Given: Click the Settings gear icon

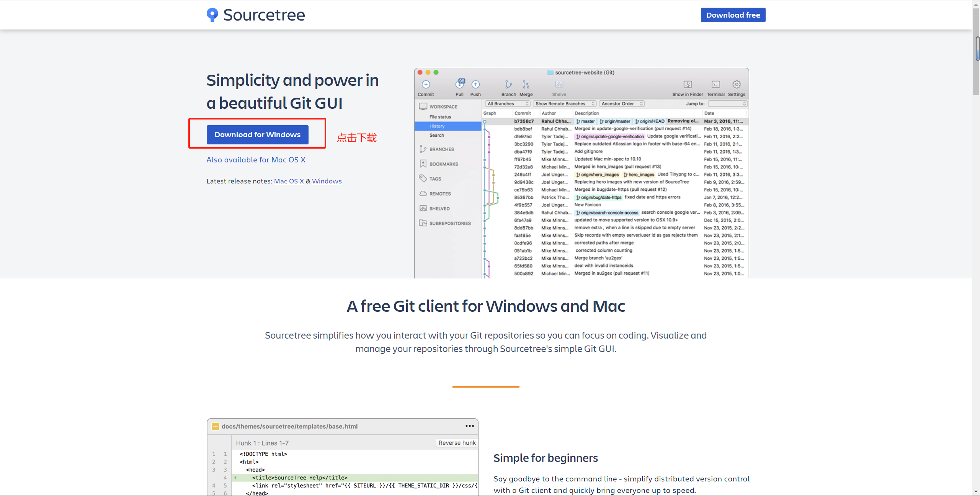Looking at the screenshot, I should [737, 84].
